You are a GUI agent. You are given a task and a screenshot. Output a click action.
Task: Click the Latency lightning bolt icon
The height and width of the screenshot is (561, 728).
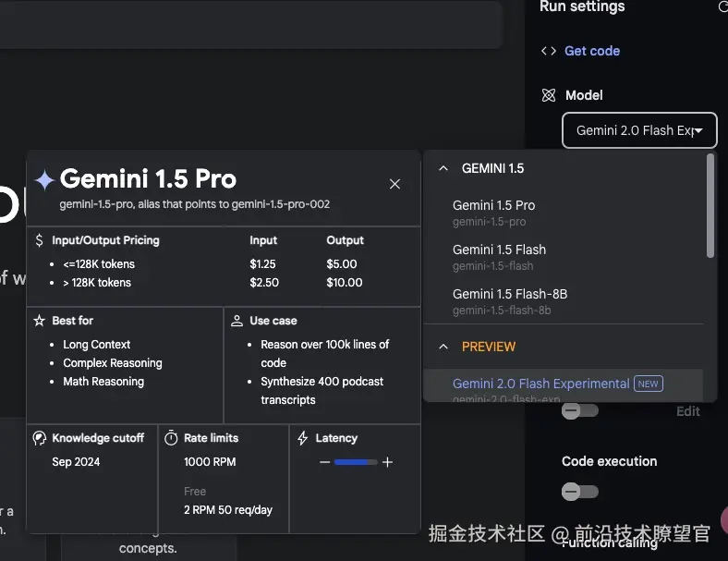[302, 438]
